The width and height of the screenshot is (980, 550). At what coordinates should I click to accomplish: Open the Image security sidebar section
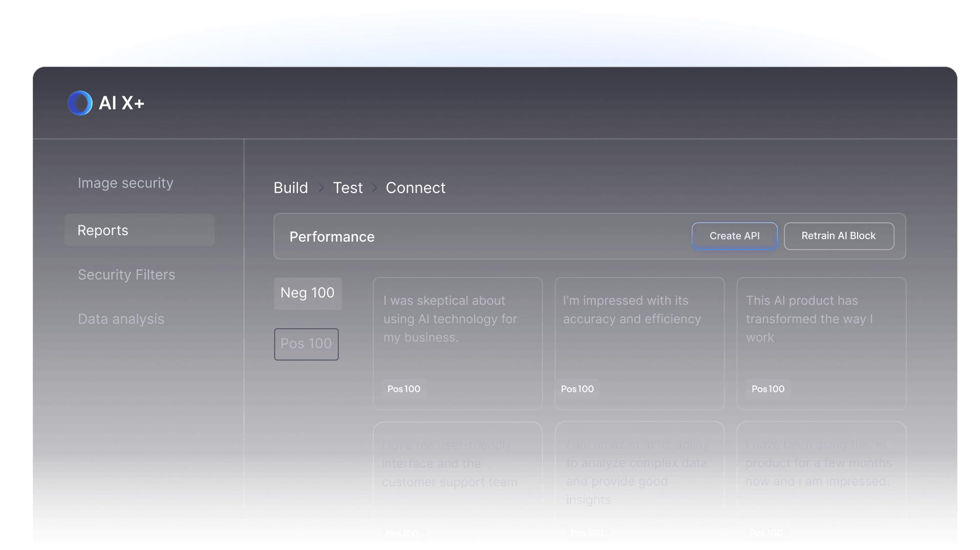click(125, 183)
